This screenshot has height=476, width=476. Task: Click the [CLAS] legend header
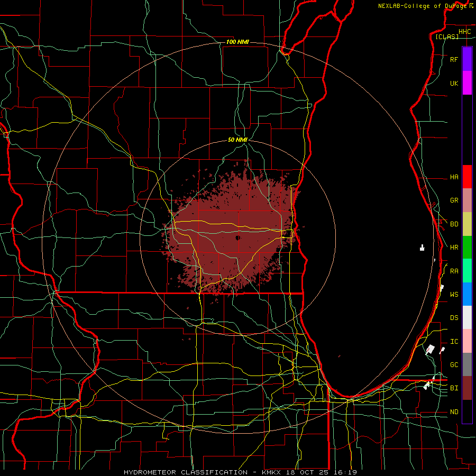point(447,36)
